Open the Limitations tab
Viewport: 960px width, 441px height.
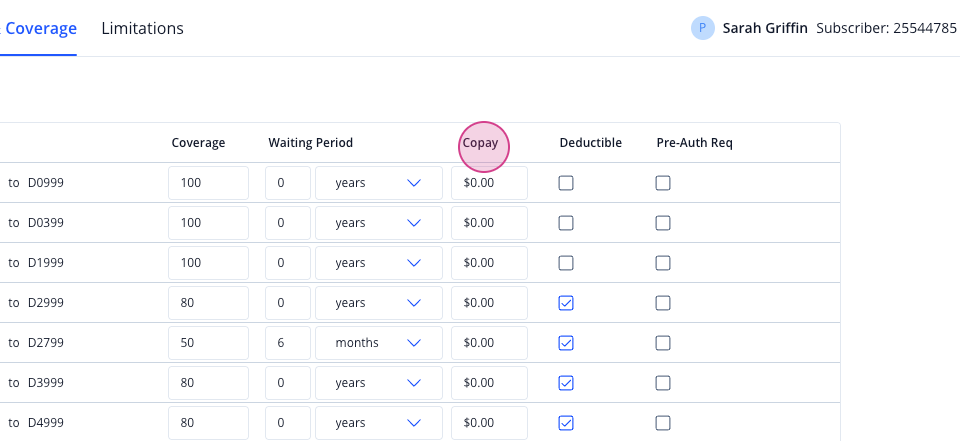click(143, 28)
